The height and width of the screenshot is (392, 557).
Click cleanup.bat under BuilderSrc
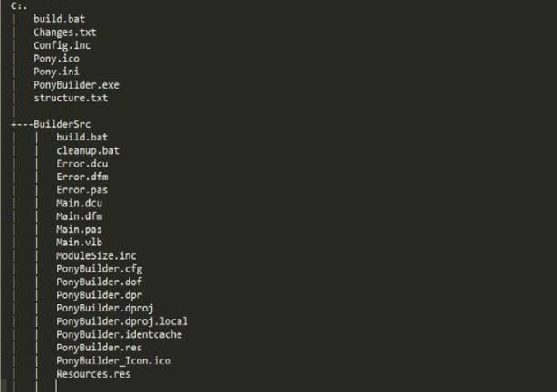coord(88,150)
